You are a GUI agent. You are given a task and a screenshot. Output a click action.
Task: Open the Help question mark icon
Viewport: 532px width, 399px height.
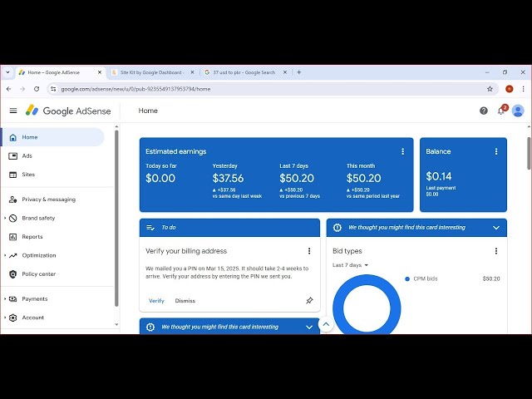[484, 111]
